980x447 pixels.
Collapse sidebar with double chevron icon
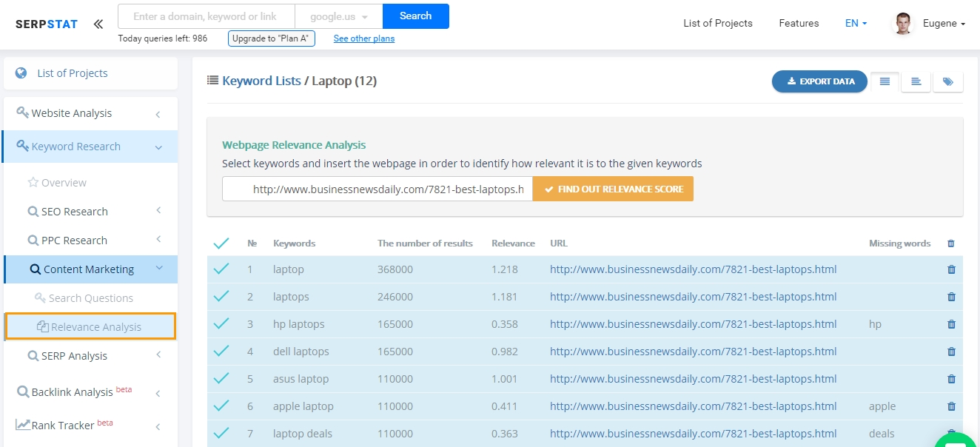tap(98, 24)
